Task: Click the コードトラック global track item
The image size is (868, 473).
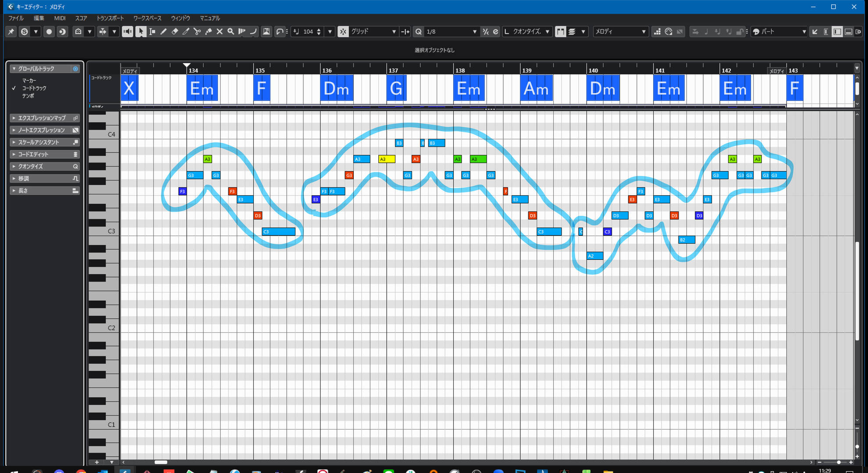Action: pyautogui.click(x=34, y=88)
